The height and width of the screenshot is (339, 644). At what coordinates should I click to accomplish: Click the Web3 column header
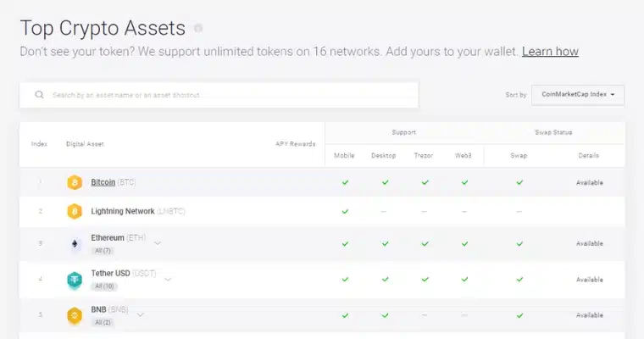[464, 156]
